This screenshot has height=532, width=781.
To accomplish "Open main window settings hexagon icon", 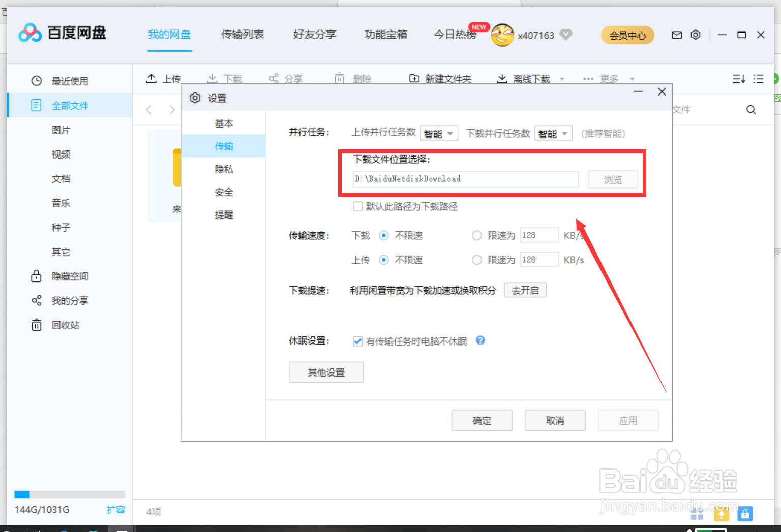I will coord(696,35).
